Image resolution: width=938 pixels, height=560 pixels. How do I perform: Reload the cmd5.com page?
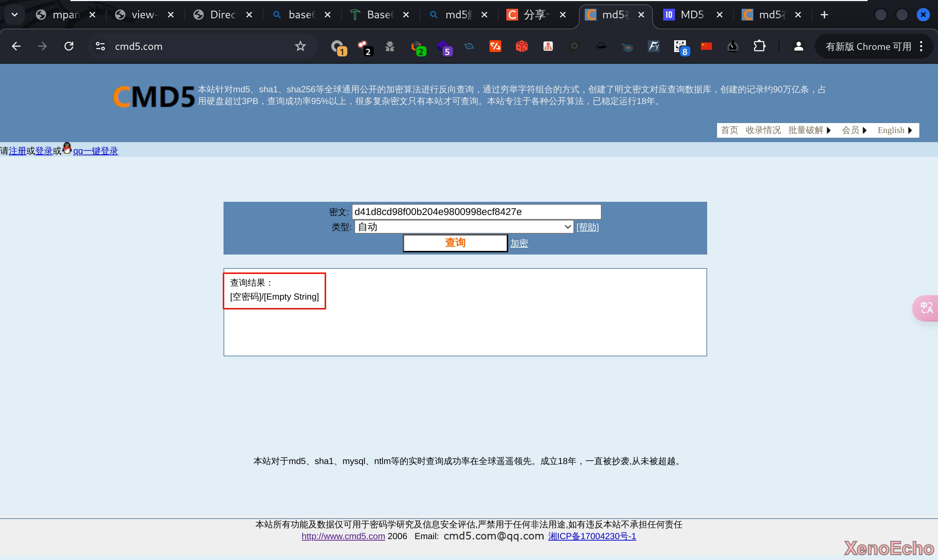point(69,47)
